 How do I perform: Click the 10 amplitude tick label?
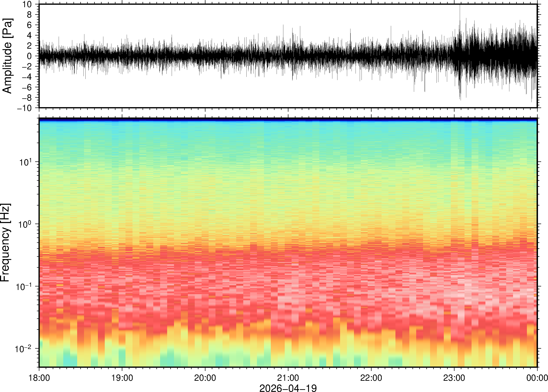tap(27, 4)
